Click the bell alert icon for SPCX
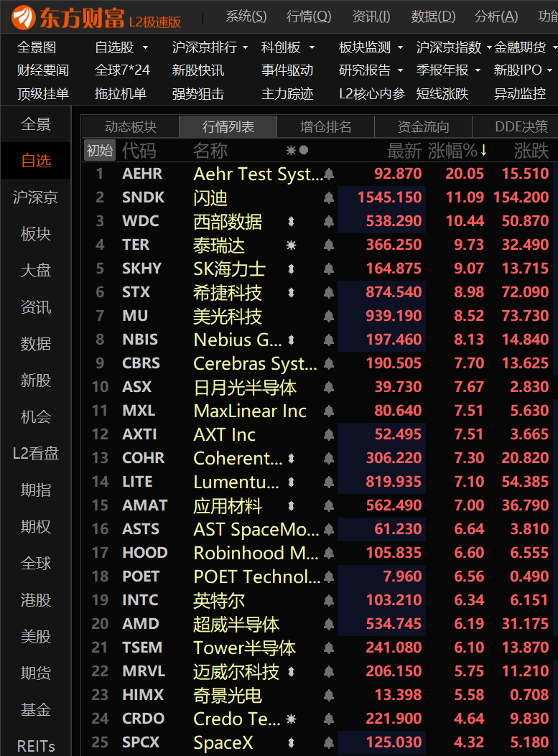Image resolution: width=558 pixels, height=756 pixels. (329, 742)
